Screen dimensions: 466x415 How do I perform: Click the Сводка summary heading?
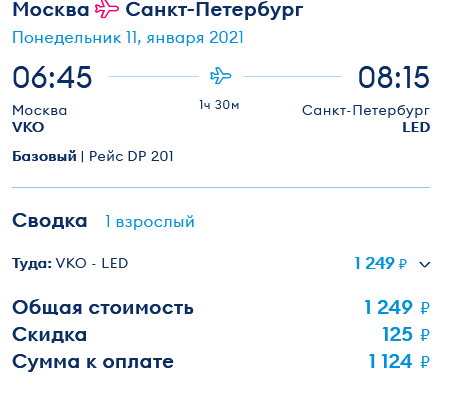[50, 221]
